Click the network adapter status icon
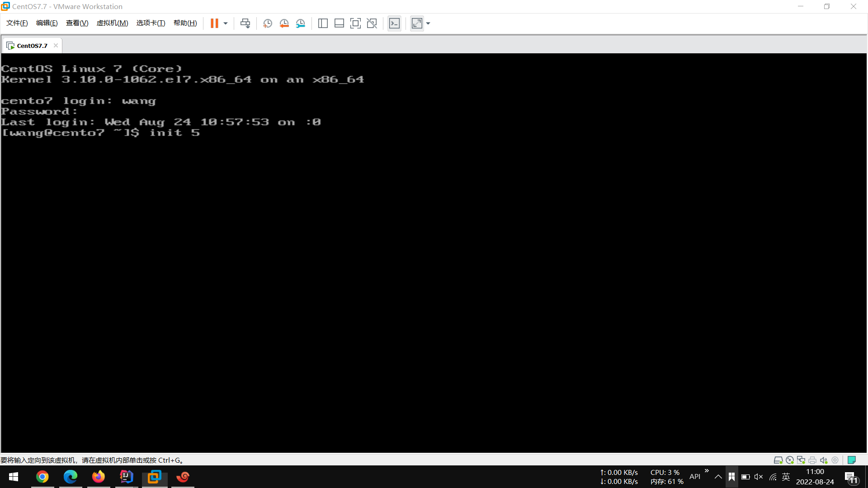Screen dimensions: 868x488 (x=801, y=460)
